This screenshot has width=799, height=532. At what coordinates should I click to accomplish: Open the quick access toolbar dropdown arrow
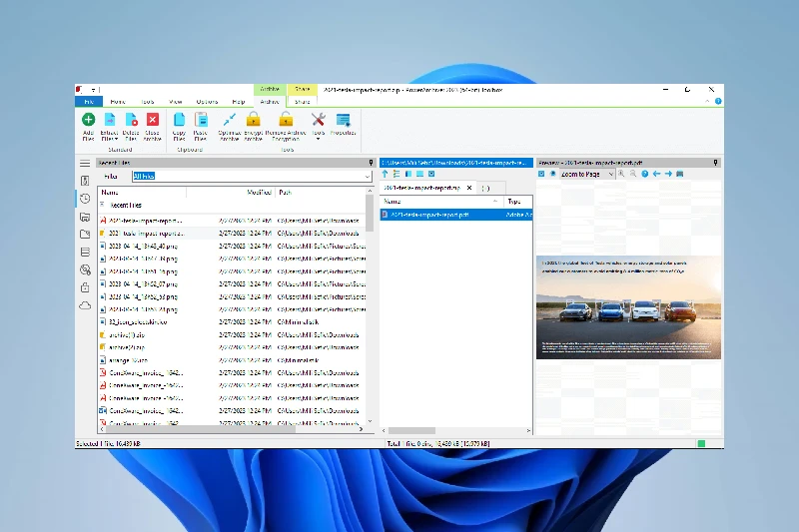click(93, 90)
